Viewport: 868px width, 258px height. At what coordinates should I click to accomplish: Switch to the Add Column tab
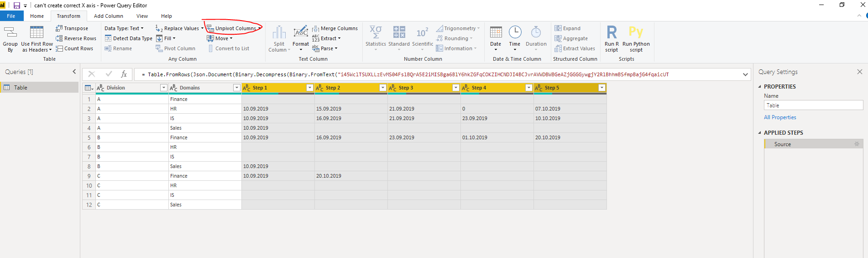tap(109, 16)
